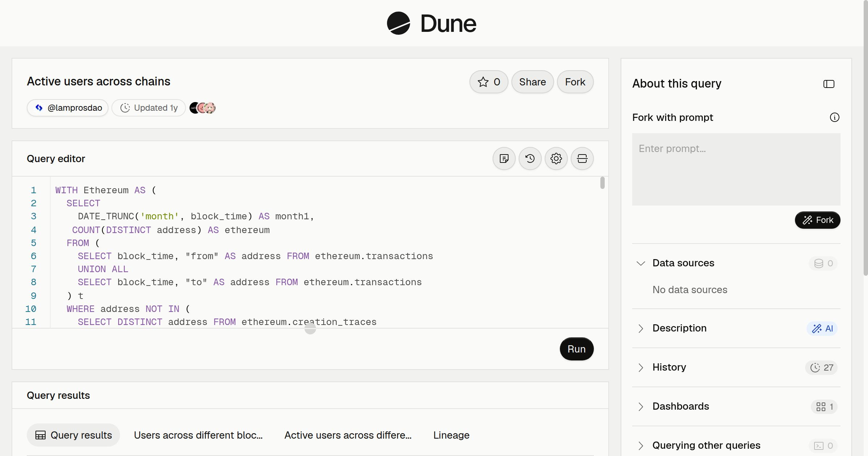Toggle editor layout collapse icon
This screenshot has width=868, height=456.
(582, 159)
